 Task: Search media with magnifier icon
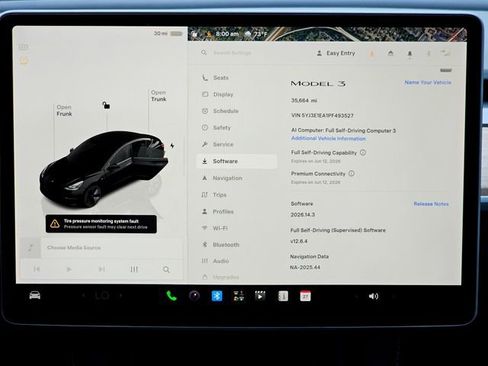tap(166, 269)
